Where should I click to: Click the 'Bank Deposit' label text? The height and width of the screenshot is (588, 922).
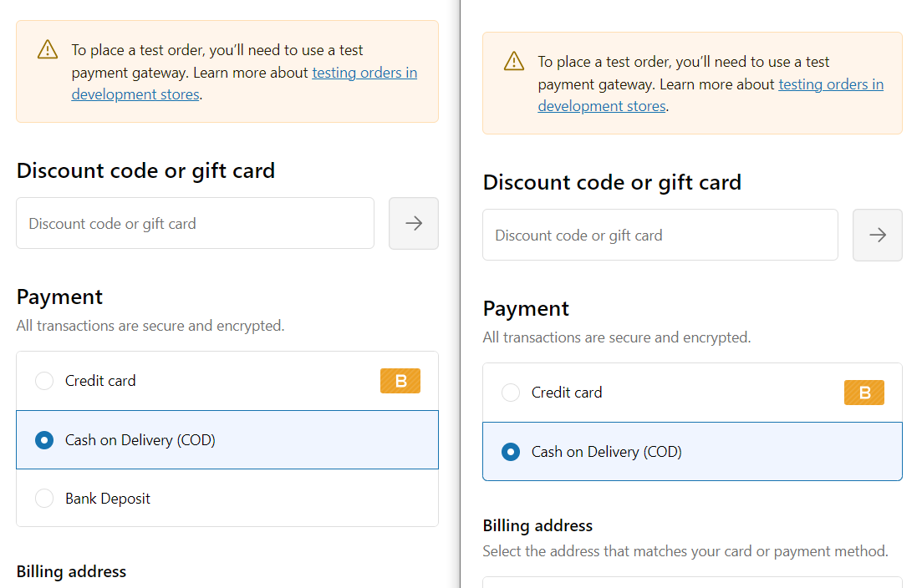[108, 499]
